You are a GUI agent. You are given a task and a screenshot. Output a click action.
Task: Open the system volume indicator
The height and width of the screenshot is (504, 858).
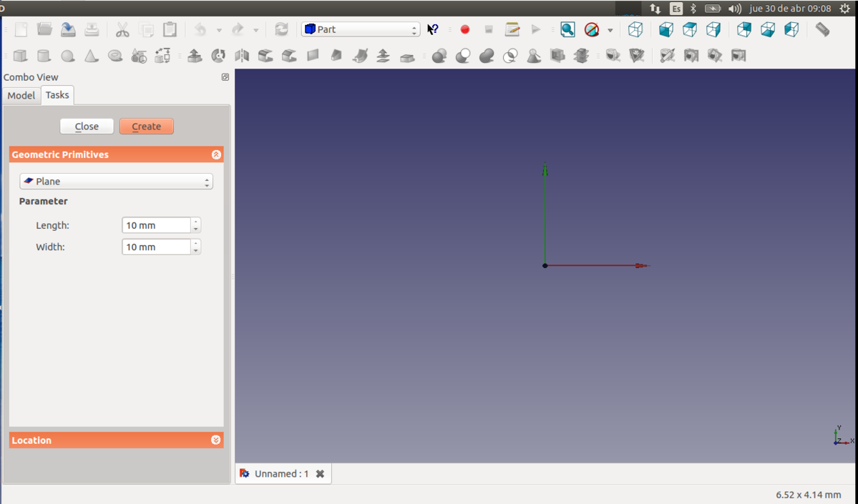click(735, 9)
